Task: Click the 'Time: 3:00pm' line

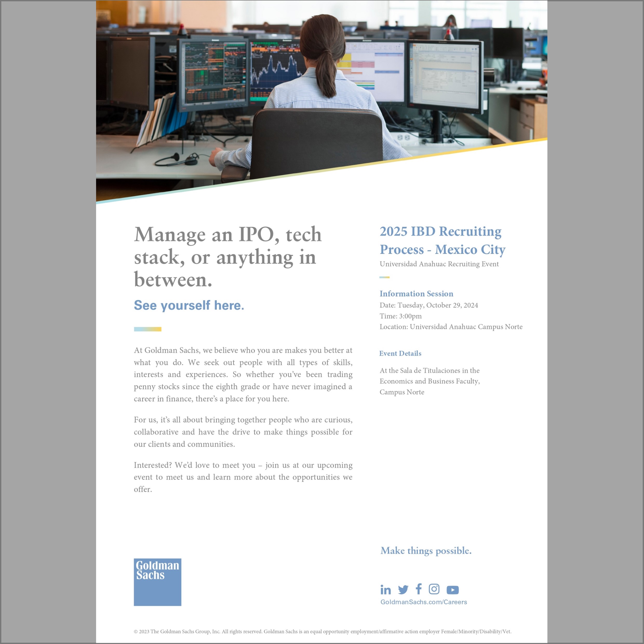Action: (x=400, y=316)
